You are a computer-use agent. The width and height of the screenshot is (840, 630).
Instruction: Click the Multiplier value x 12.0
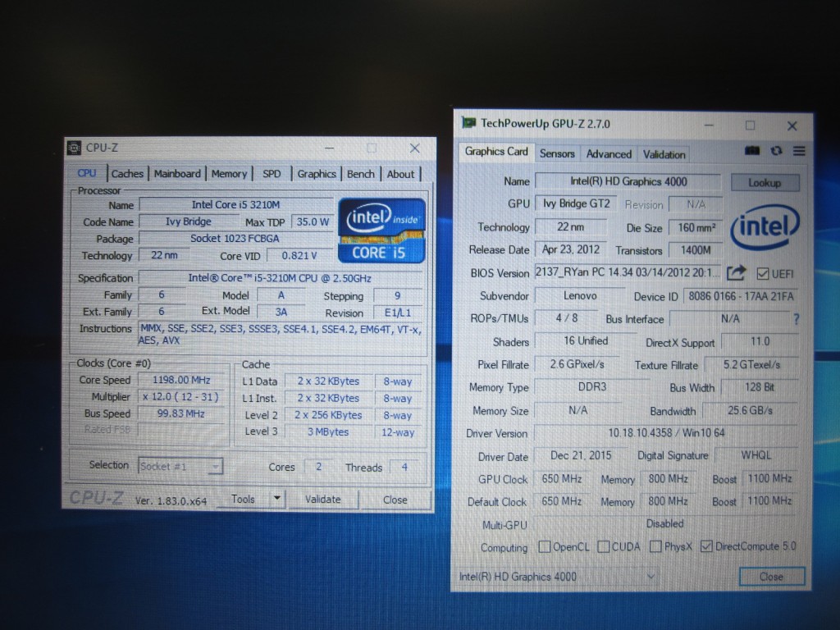[x=181, y=397]
